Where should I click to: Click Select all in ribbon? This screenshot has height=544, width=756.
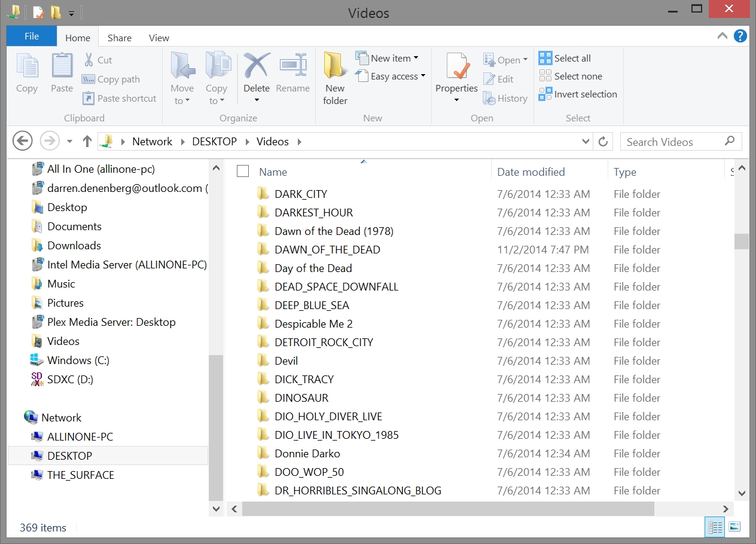tap(565, 58)
